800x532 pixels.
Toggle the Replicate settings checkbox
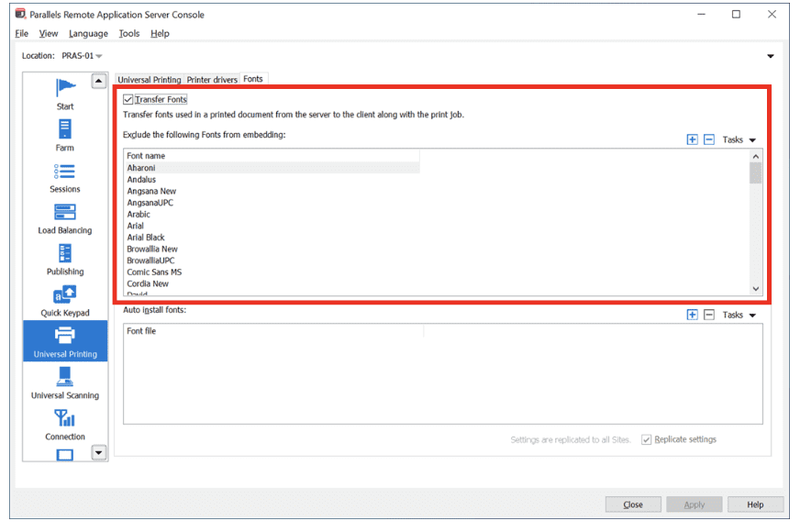point(647,439)
